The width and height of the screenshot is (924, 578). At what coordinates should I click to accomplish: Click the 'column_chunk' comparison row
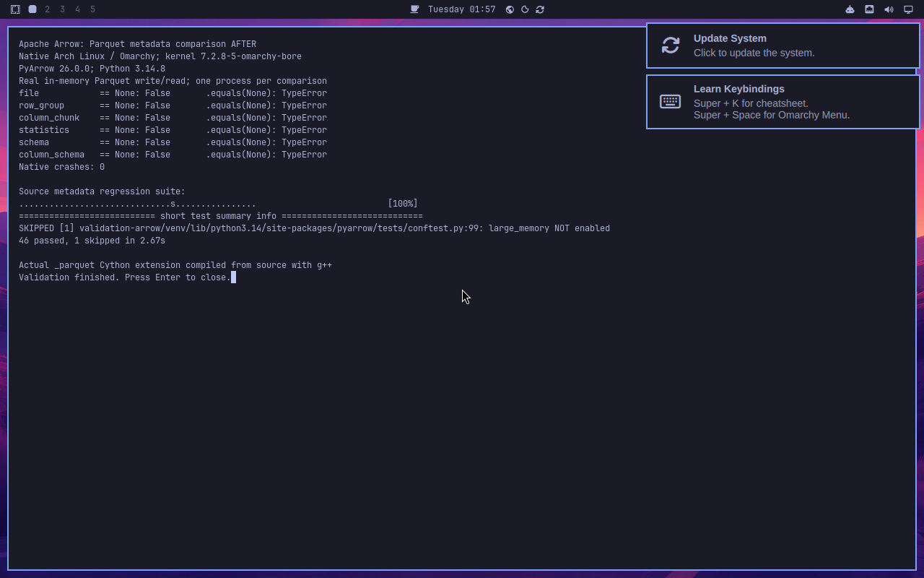click(x=173, y=118)
